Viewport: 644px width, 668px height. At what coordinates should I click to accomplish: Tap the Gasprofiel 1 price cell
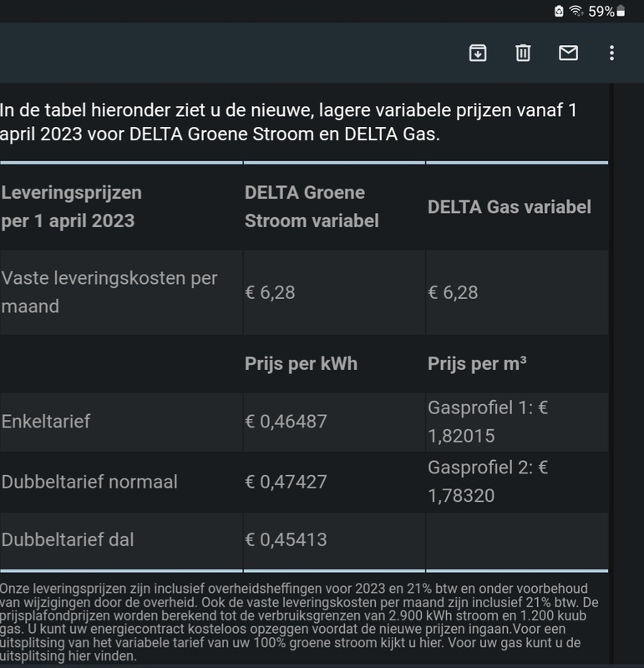517,422
